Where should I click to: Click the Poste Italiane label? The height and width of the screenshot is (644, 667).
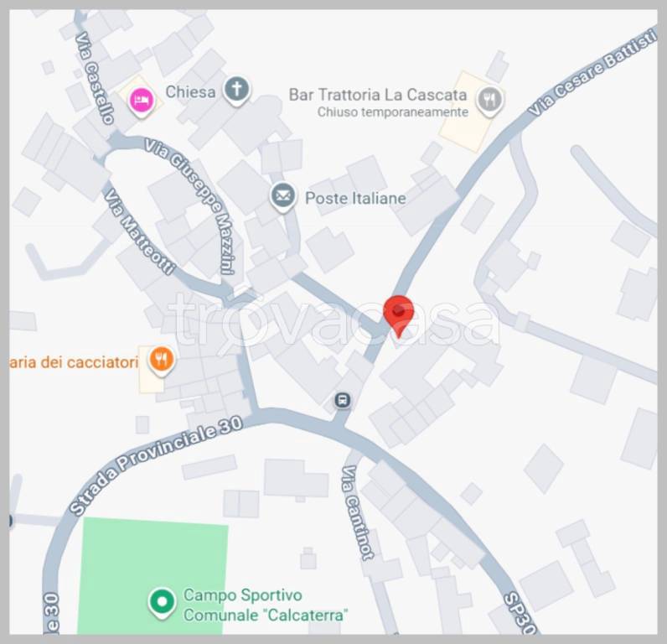click(355, 199)
